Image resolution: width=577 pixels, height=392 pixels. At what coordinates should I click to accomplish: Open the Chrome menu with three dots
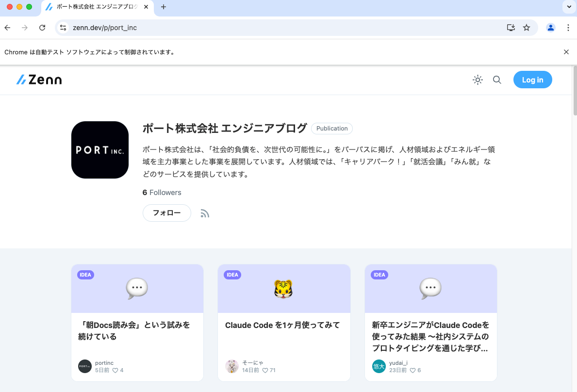[x=568, y=28]
